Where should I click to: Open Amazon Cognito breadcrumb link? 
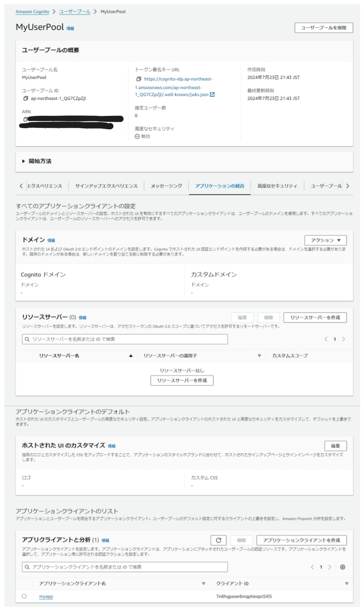[x=32, y=12]
